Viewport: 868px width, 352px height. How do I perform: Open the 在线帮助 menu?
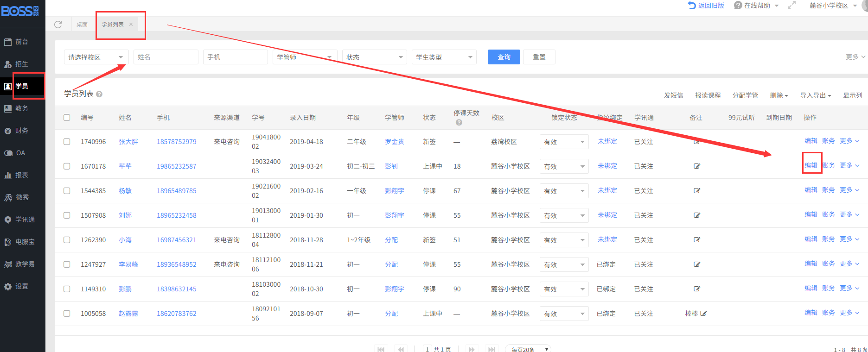pyautogui.click(x=756, y=6)
